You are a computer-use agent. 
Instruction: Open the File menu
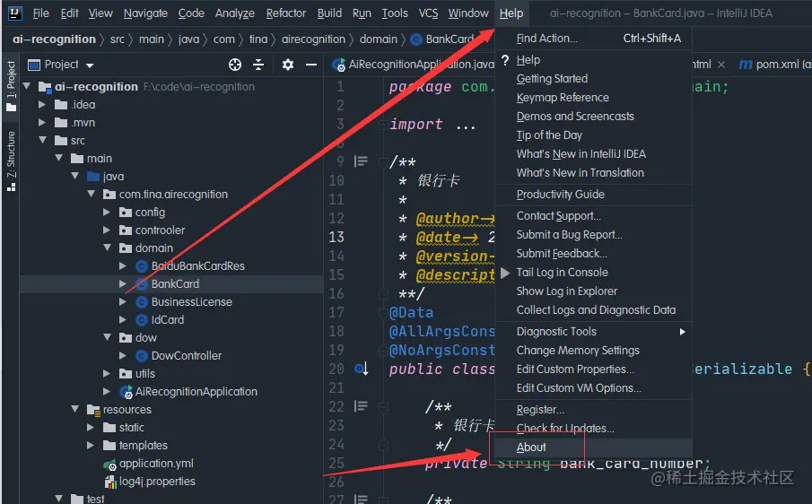[41, 13]
